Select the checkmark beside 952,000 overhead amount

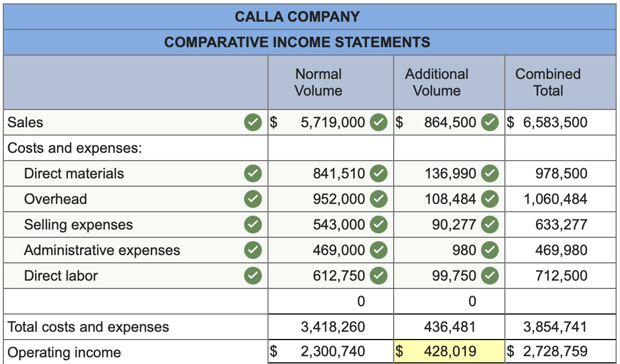click(377, 199)
